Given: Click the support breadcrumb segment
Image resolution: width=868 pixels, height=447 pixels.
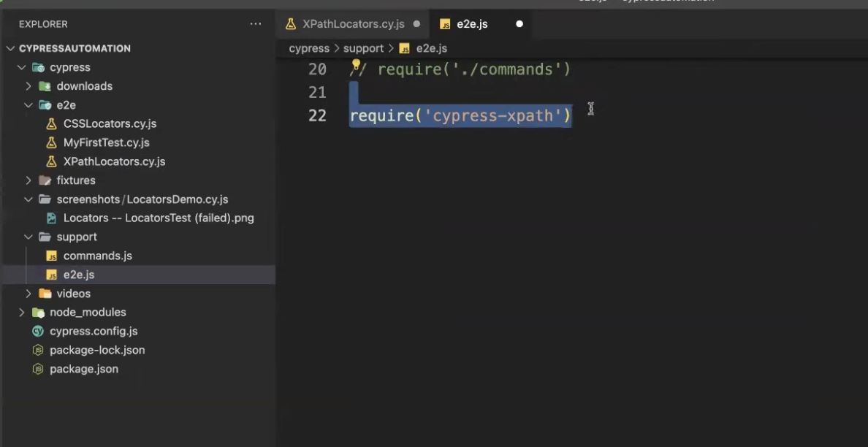Looking at the screenshot, I should 363,49.
